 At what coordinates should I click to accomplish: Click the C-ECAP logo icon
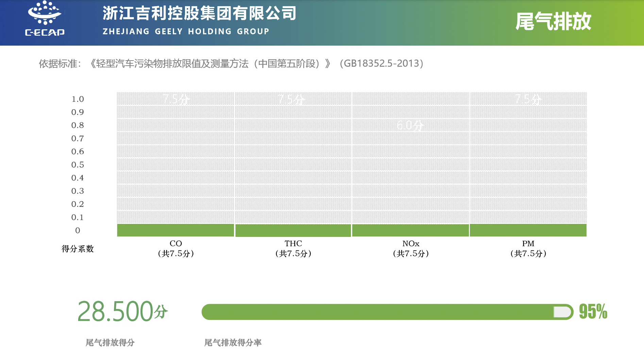point(45,19)
